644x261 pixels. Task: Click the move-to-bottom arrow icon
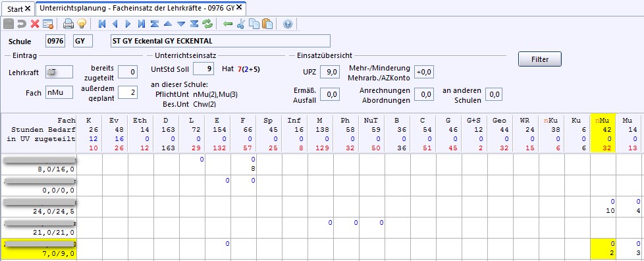(194, 24)
